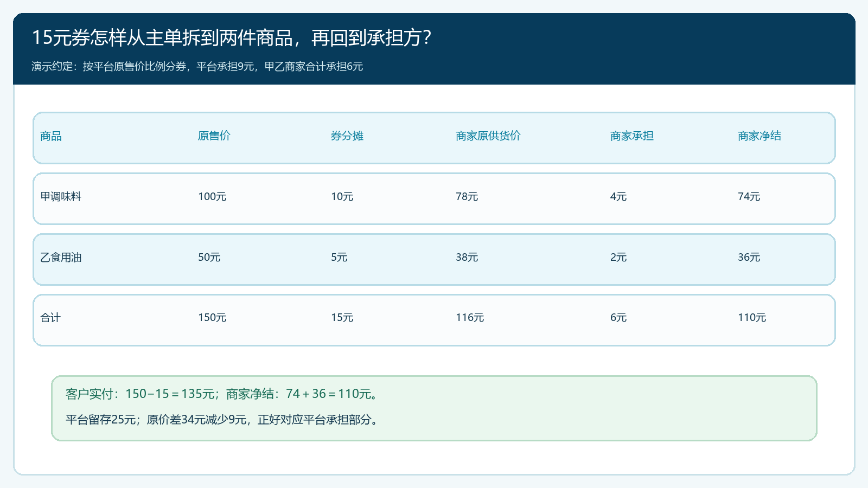Click the 10元 coupon share cell
868x488 pixels.
point(342,197)
